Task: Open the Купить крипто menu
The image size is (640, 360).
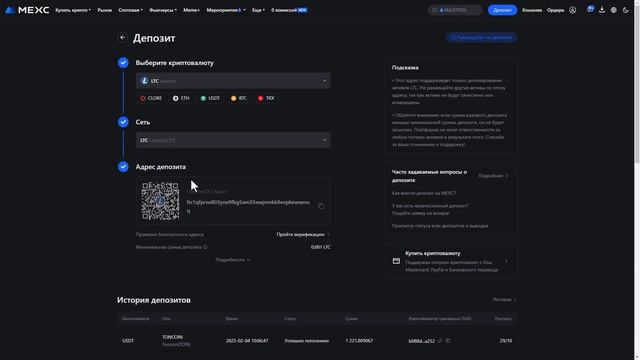Action: click(73, 10)
